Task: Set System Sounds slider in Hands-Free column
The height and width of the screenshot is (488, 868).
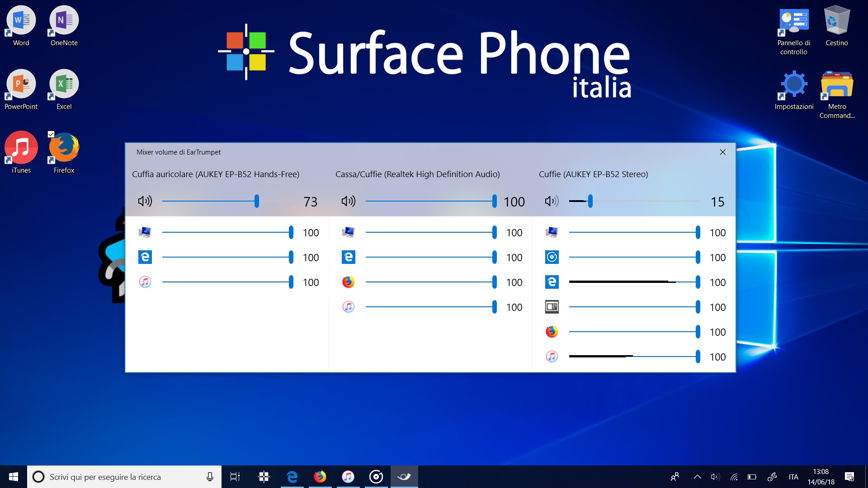Action: click(228, 232)
